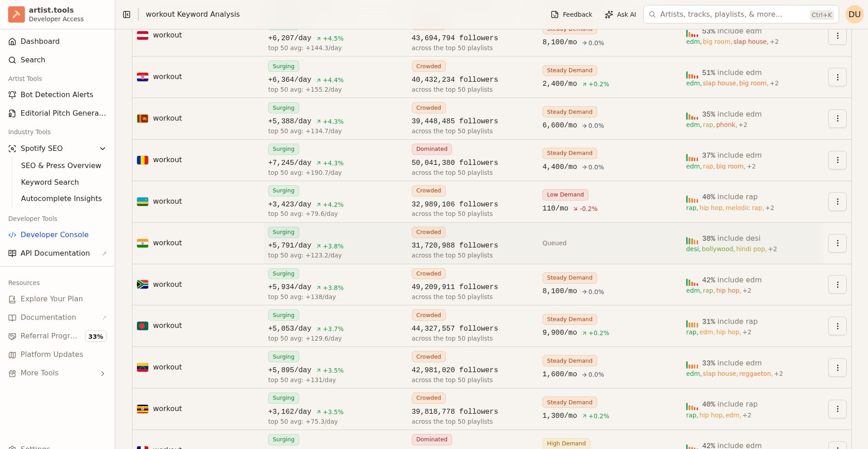This screenshot has height=449, width=868.
Task: Go to Dashboard in the sidebar
Action: [x=57, y=42]
